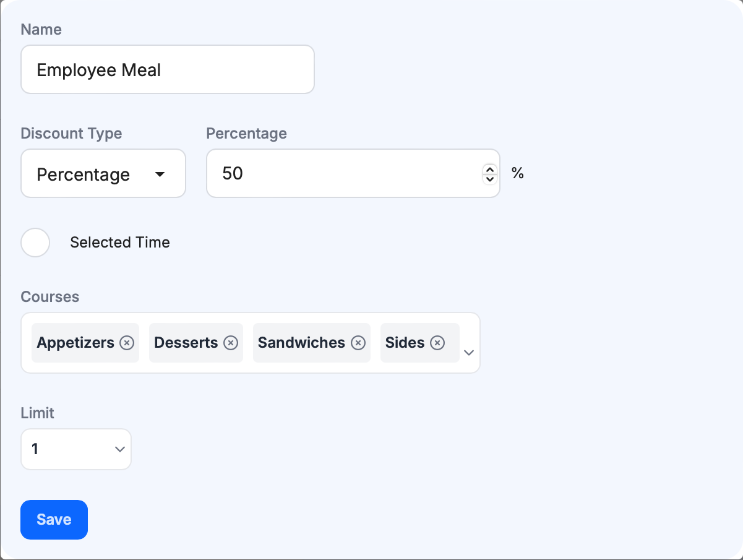
Task: Expand the Courses list chevron
Action: (469, 352)
